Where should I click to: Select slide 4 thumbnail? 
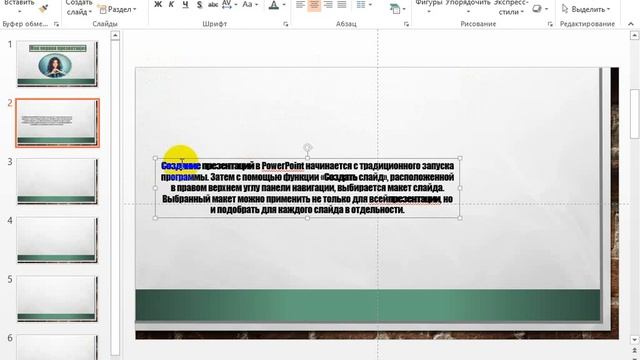pyautogui.click(x=57, y=240)
